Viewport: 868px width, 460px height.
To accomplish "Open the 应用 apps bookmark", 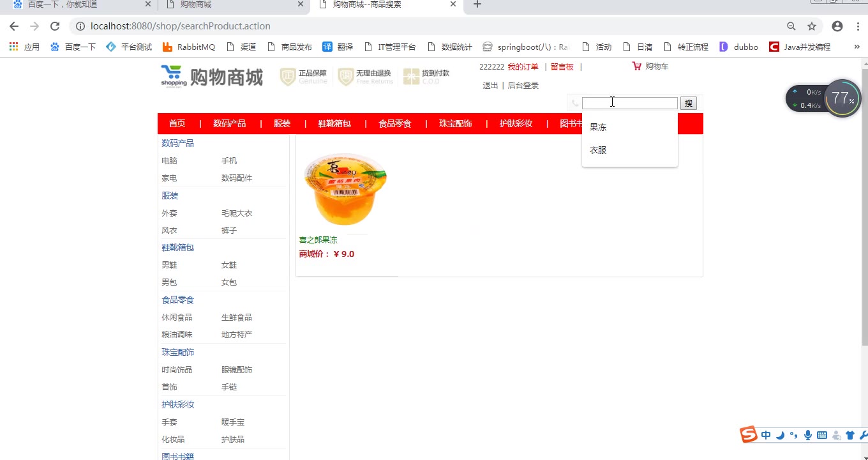I will (x=24, y=47).
